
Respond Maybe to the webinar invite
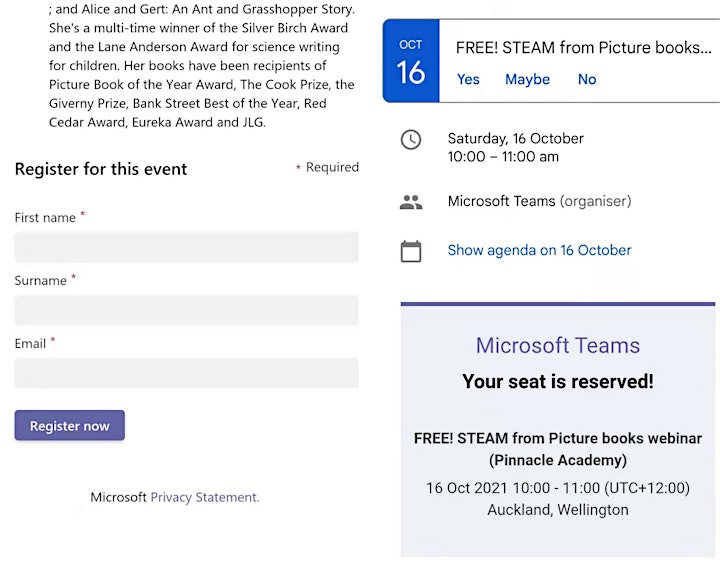point(527,79)
